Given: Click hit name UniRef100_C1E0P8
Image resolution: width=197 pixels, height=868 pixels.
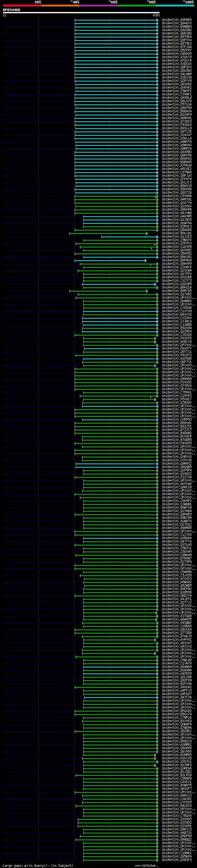Looking at the screenshot, I should coord(176,247).
